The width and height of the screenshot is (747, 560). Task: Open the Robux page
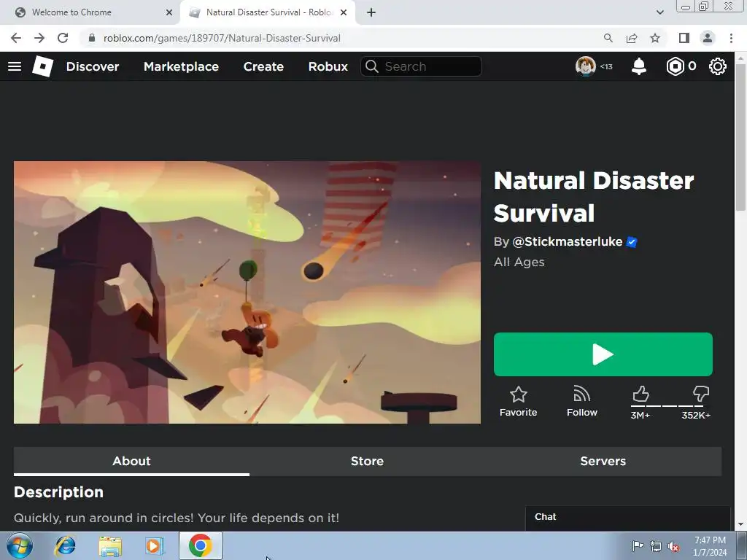pos(328,66)
